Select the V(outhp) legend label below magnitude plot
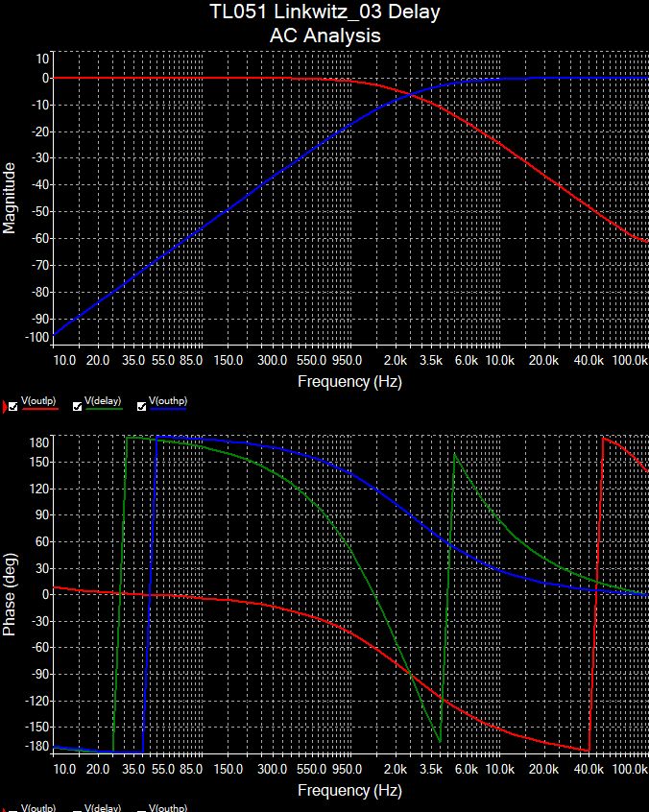This screenshot has width=649, height=812. 168,401
